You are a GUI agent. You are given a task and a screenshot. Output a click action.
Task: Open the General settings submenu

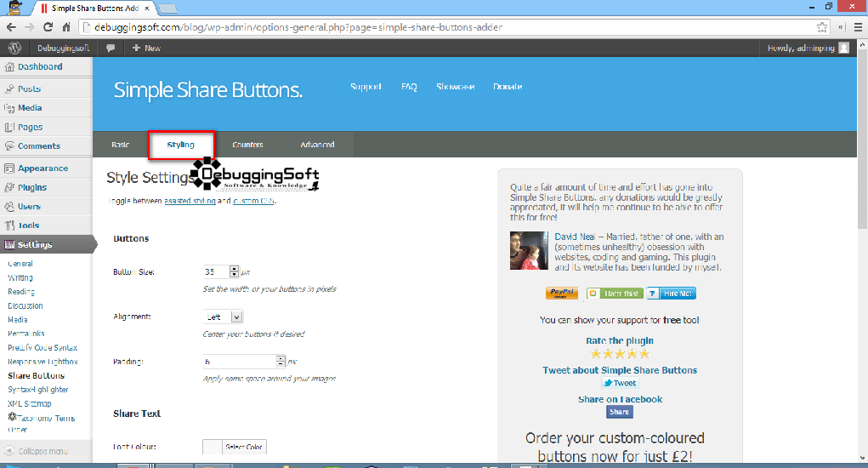click(20, 264)
